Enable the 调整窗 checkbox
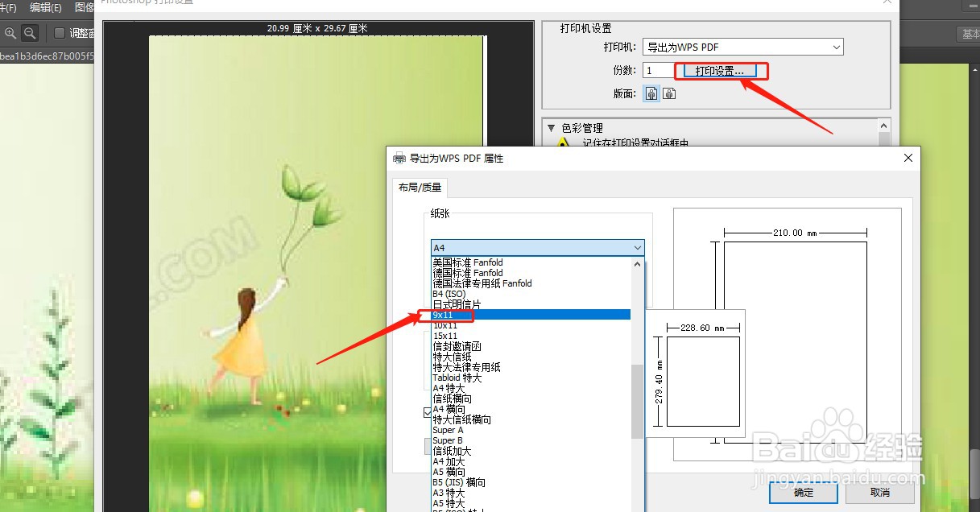Viewport: 980px width, 512px height. click(x=60, y=32)
